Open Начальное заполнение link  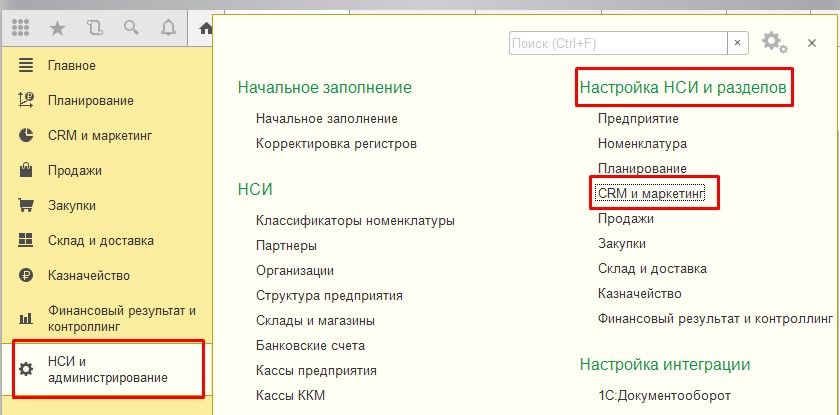point(327,118)
